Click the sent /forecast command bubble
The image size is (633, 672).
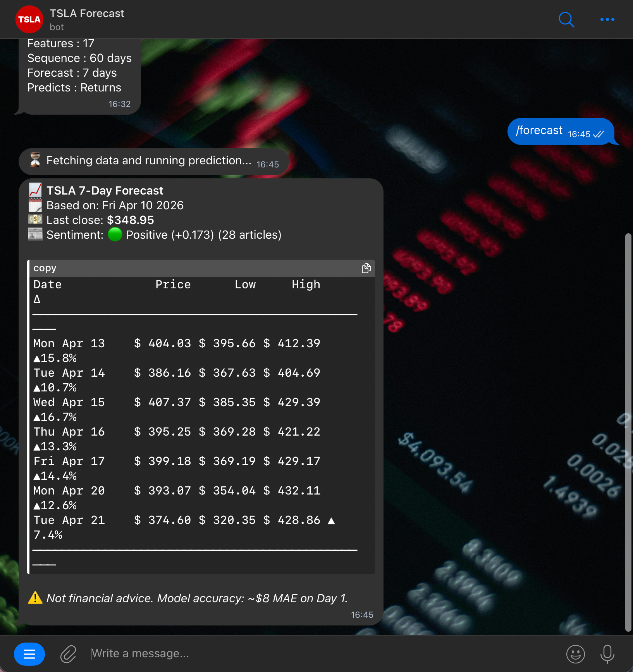click(x=539, y=131)
